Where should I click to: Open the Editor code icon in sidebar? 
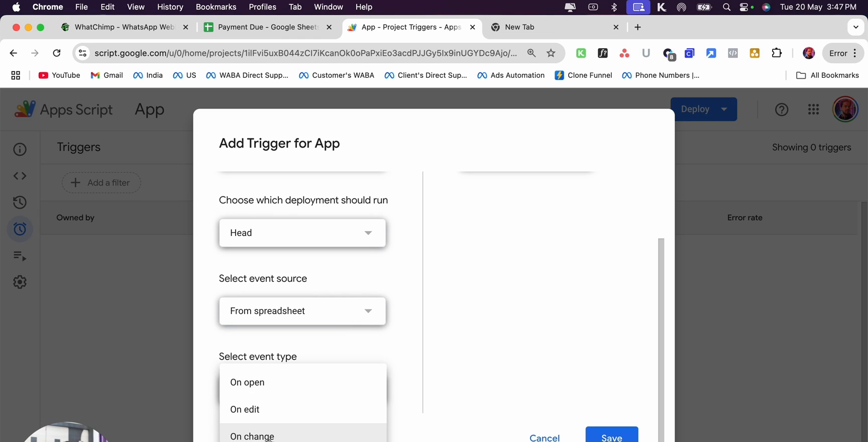[20, 176]
